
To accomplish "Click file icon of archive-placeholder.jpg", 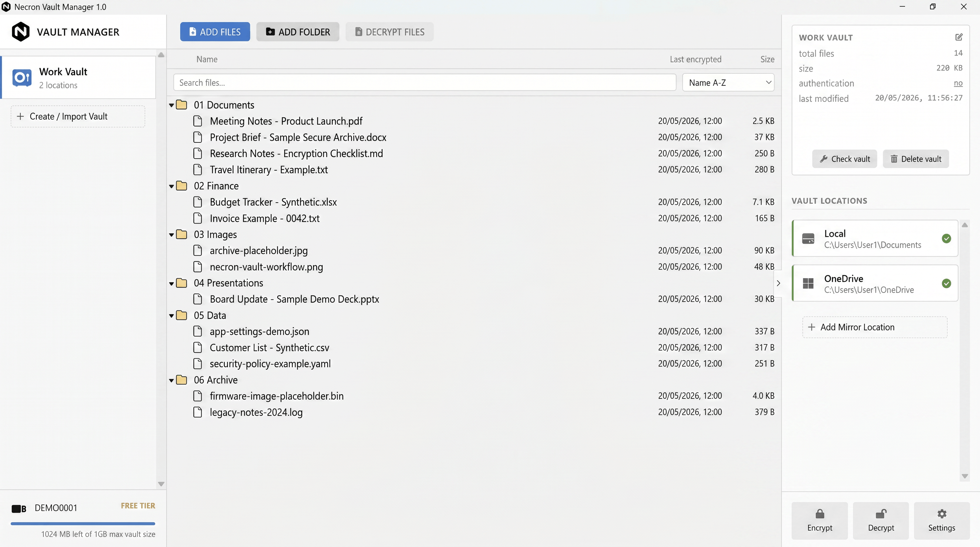I will (198, 250).
